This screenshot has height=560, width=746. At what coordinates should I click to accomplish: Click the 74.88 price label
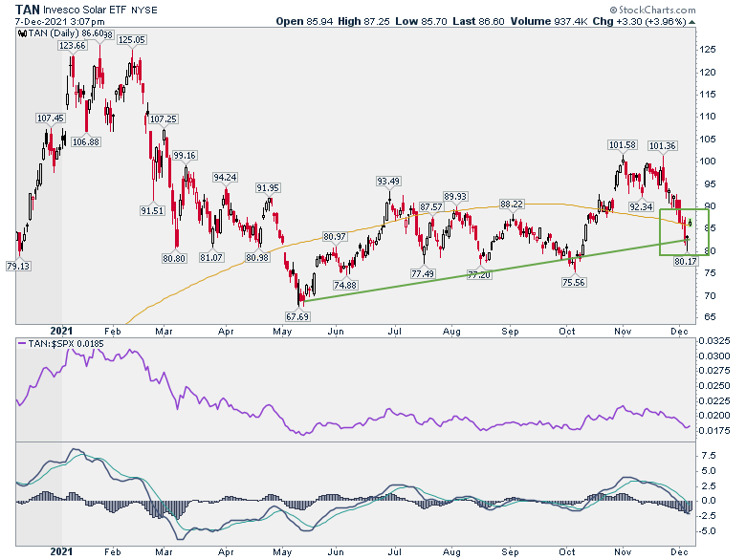pyautogui.click(x=345, y=285)
